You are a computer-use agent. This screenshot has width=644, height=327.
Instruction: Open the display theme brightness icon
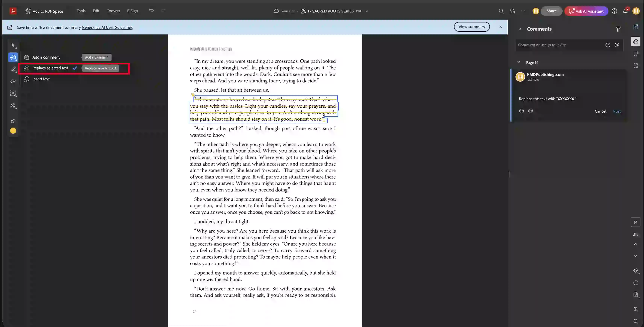636,271
